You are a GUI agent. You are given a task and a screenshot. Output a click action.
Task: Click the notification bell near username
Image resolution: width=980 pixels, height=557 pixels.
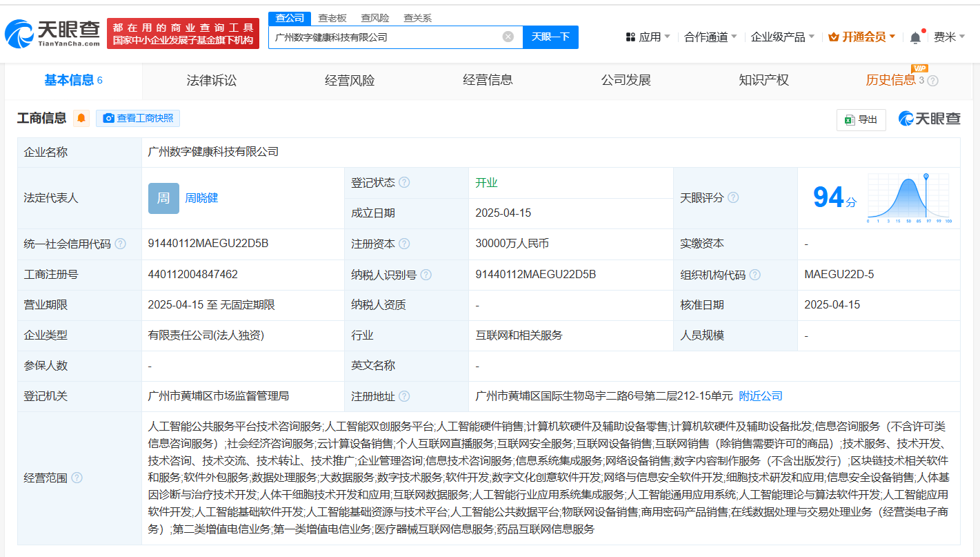tap(915, 38)
